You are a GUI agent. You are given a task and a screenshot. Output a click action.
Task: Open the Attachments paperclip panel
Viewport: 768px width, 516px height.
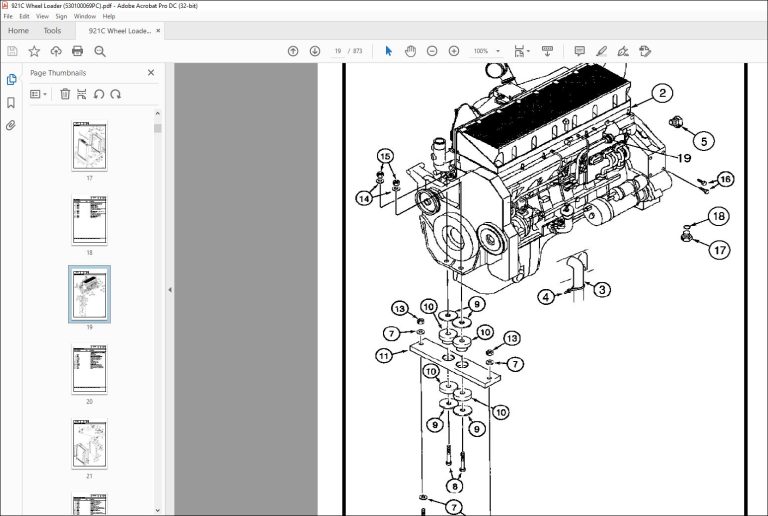tap(11, 125)
